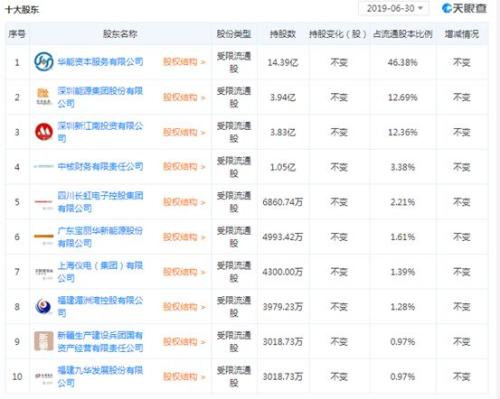This screenshot has width=500, height=399.
Task: Click the 占流通股本比例 column header
Action: [x=402, y=34]
